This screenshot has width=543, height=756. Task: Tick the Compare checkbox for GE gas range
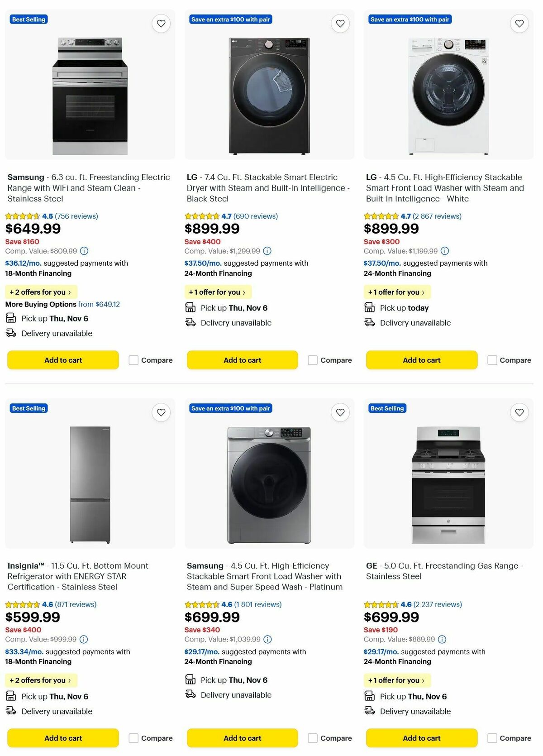coord(491,738)
